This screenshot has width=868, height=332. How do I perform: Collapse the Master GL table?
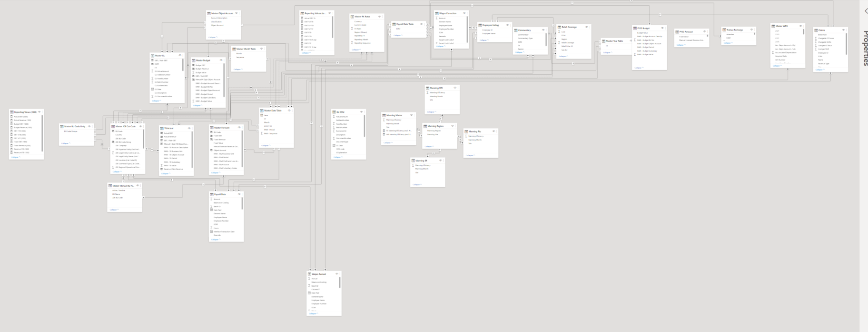click(156, 101)
